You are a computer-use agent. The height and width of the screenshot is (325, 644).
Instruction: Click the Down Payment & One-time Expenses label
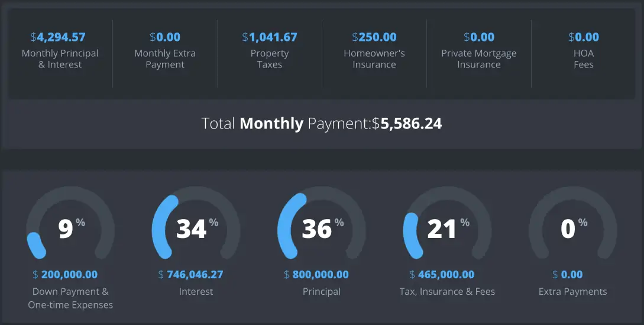point(70,298)
